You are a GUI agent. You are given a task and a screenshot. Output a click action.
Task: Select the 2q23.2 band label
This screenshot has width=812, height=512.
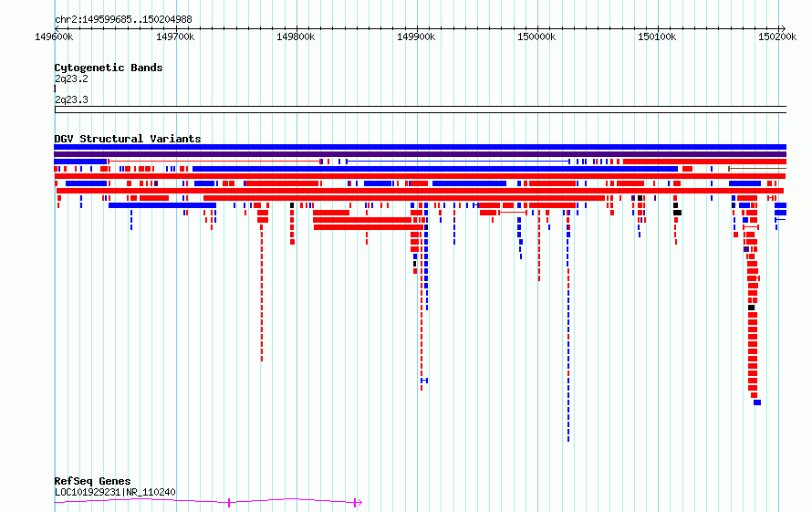(x=71, y=78)
